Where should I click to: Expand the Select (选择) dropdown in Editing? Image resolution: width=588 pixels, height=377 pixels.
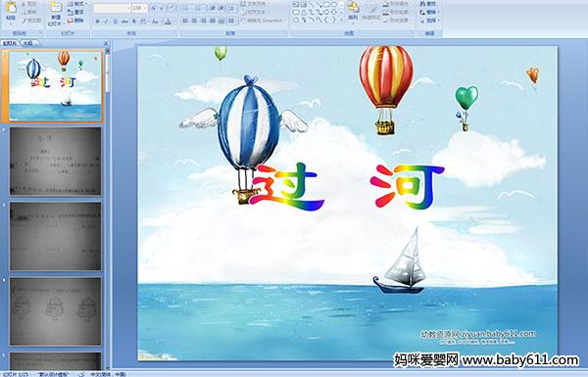pyautogui.click(x=430, y=21)
